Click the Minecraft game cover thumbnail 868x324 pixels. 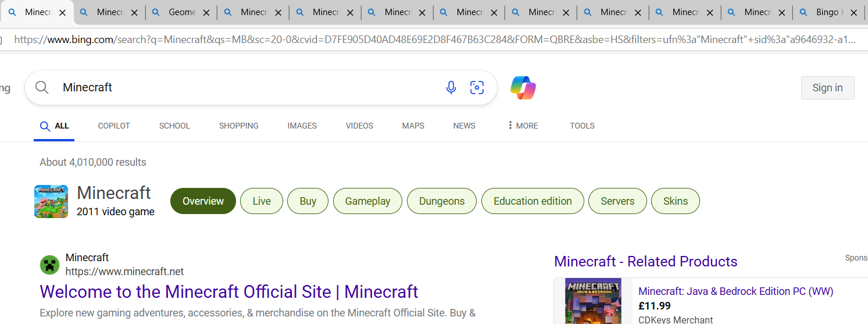click(51, 201)
